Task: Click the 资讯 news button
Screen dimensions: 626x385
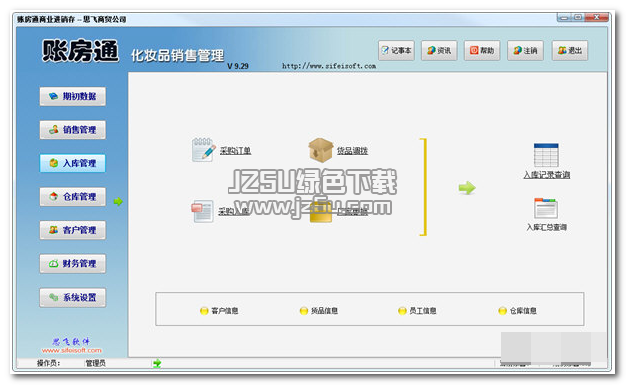Action: pos(439,50)
